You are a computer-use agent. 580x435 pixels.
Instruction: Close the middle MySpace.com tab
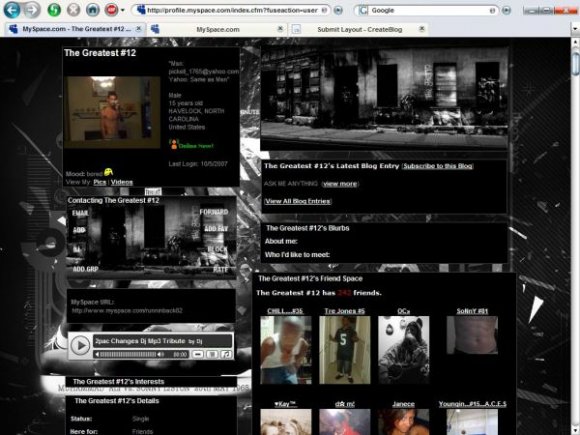(280, 28)
